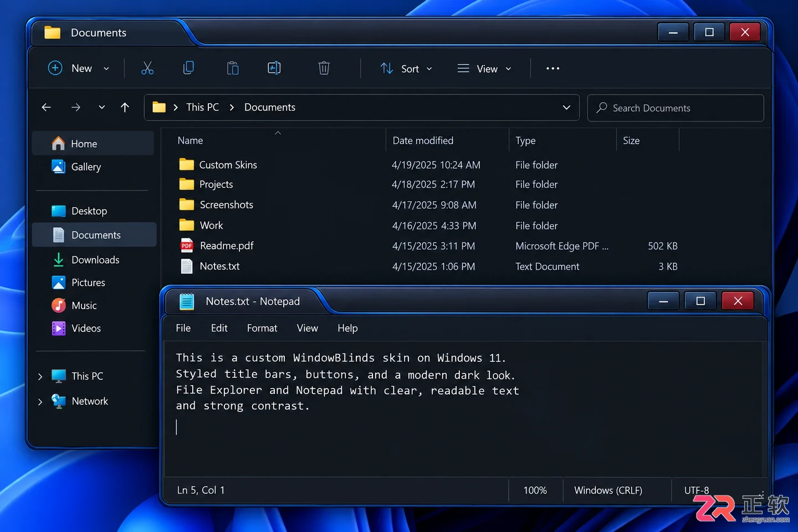Go forward with the right arrow
Viewport: 798px width, 532px height.
click(x=76, y=108)
